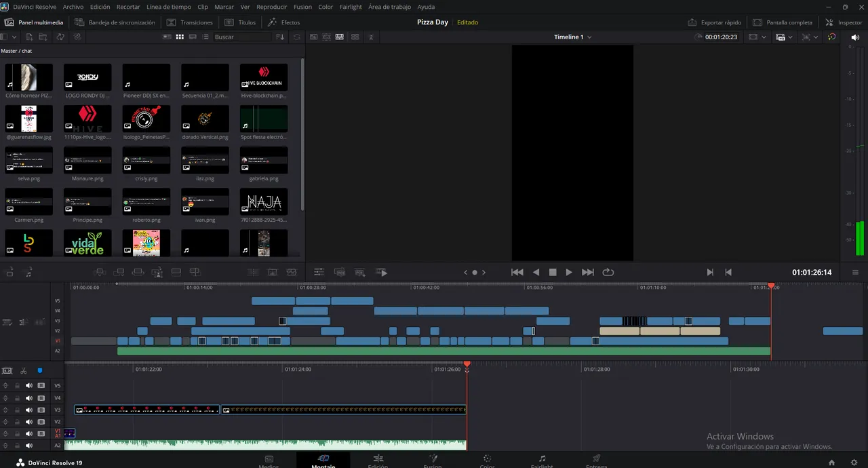Click the source overwrite icon
The height and width of the screenshot is (468, 868).
[195, 272]
